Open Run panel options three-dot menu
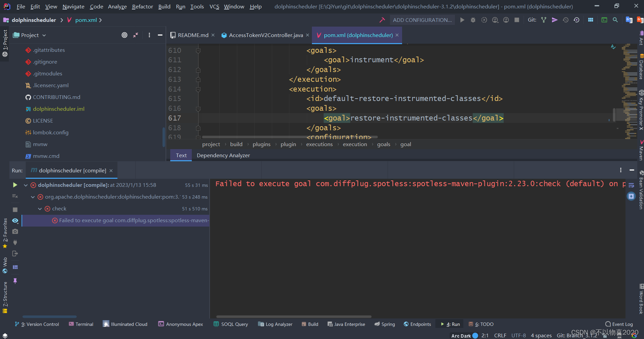The height and width of the screenshot is (339, 644). pyautogui.click(x=621, y=170)
